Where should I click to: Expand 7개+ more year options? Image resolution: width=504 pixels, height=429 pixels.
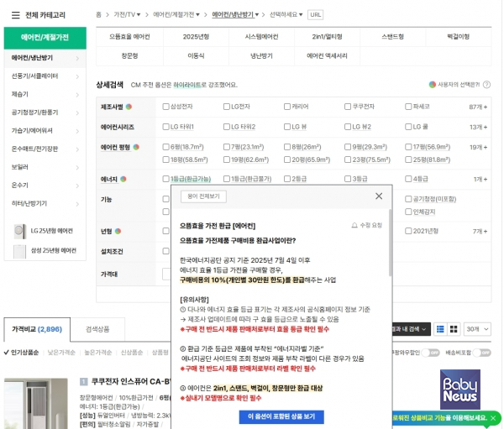click(480, 231)
